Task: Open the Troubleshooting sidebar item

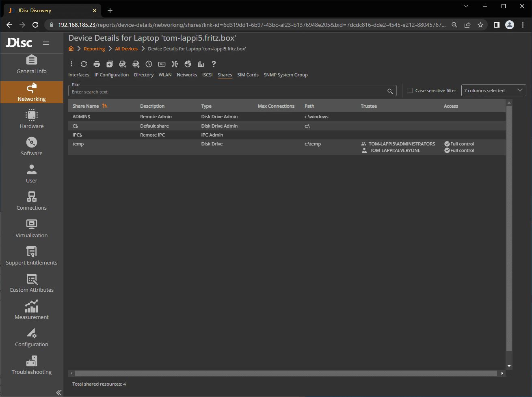Action: point(32,365)
